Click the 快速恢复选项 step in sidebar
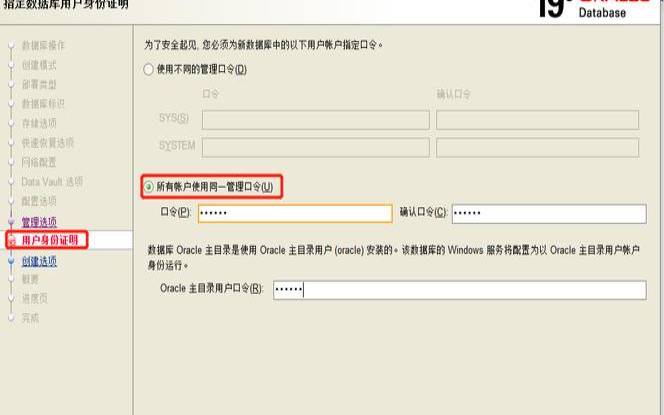 (x=47, y=143)
